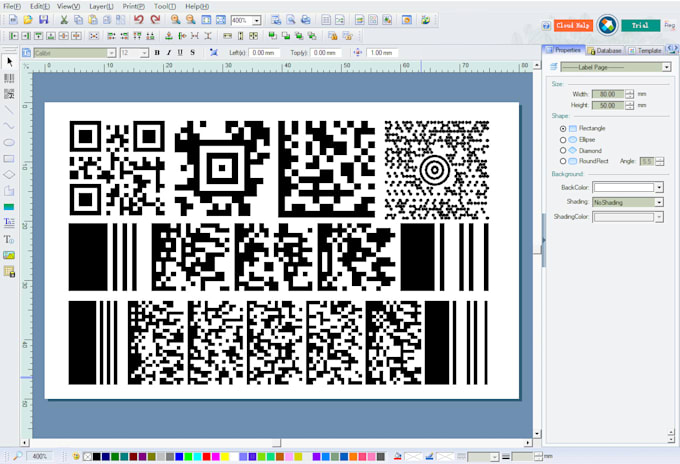Select the curve line tool
The width and height of the screenshot is (680, 464).
[9, 126]
